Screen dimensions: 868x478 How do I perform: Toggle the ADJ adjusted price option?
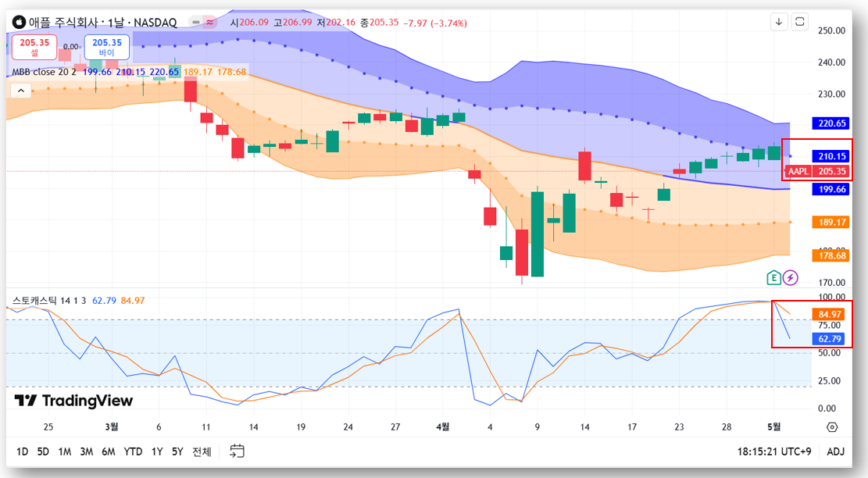835,451
